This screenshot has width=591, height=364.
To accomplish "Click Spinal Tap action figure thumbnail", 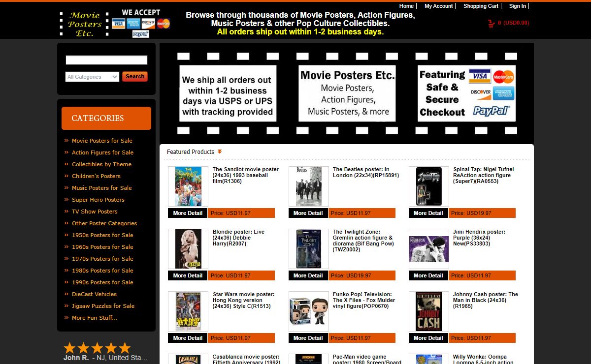I will pos(429,186).
